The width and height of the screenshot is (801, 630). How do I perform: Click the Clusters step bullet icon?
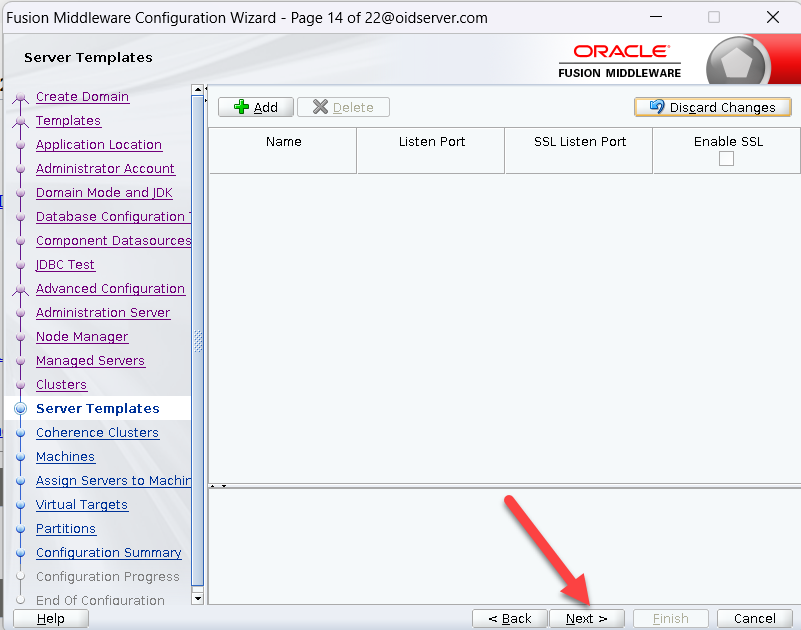pyautogui.click(x=20, y=385)
